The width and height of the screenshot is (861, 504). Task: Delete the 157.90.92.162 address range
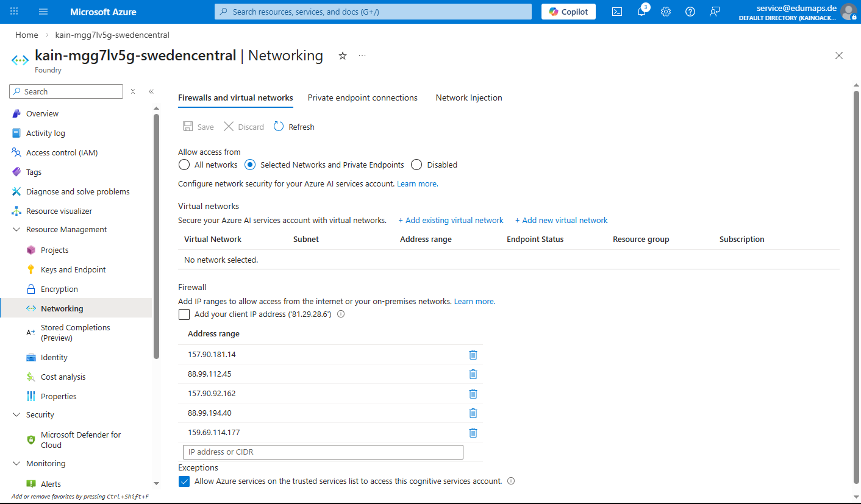pyautogui.click(x=473, y=394)
